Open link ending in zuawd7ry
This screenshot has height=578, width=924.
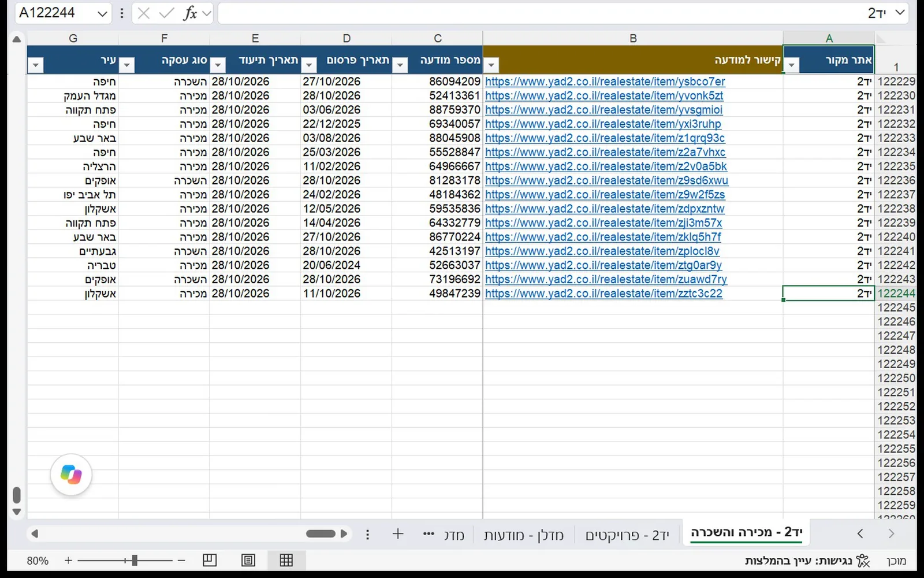click(x=606, y=279)
